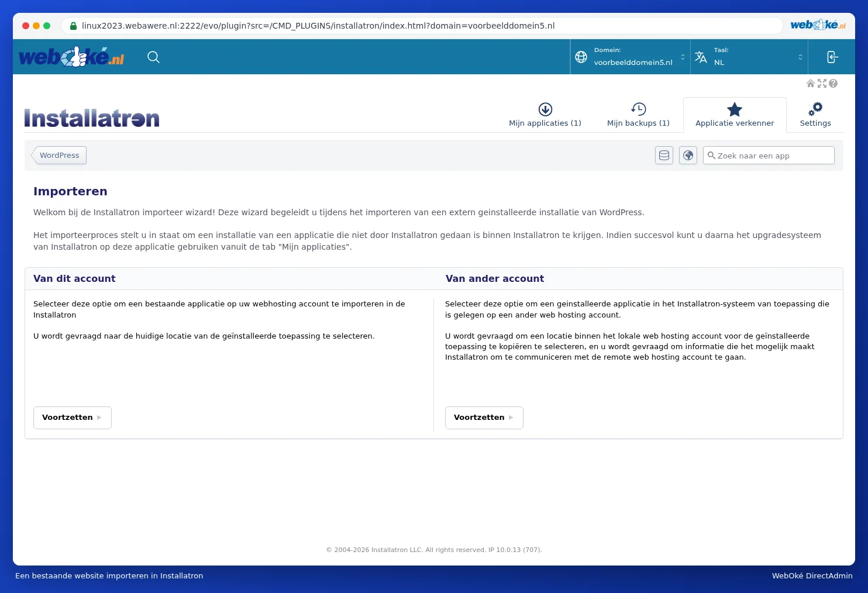Click the database icon button

pyautogui.click(x=664, y=156)
